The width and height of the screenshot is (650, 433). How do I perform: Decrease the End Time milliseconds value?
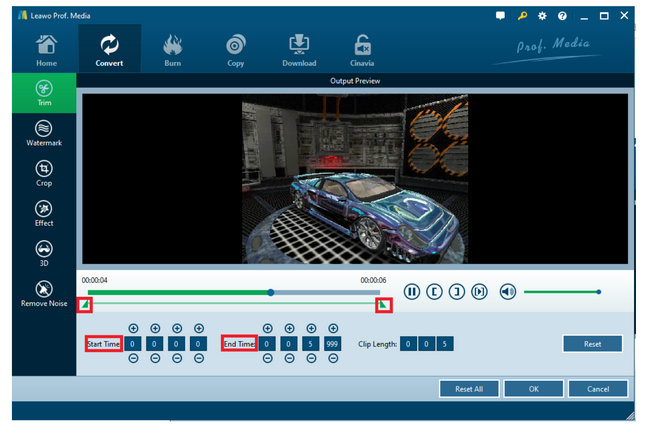[x=333, y=358]
